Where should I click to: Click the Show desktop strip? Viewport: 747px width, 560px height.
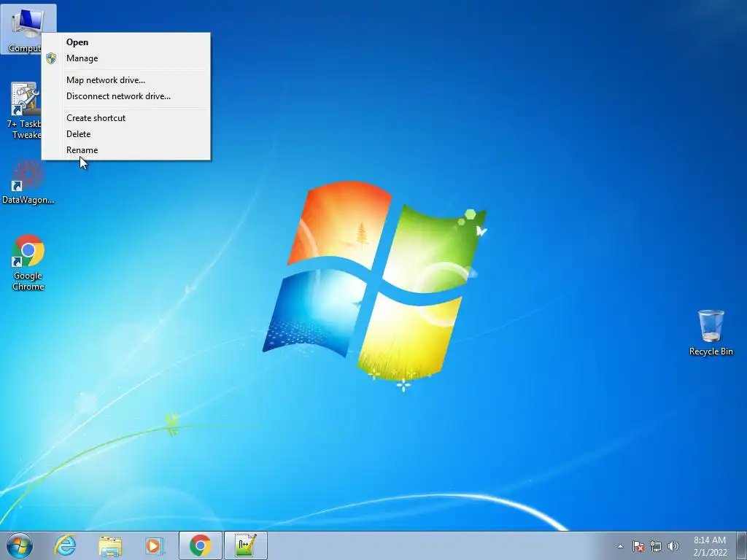click(x=742, y=545)
